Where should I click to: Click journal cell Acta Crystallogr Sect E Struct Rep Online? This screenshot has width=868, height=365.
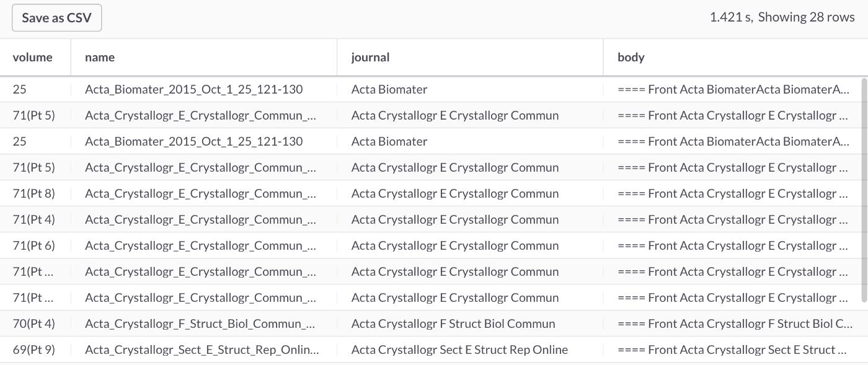(x=459, y=350)
